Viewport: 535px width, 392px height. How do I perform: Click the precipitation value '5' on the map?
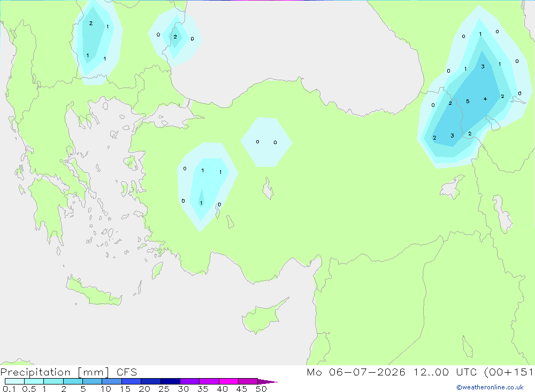[468, 101]
